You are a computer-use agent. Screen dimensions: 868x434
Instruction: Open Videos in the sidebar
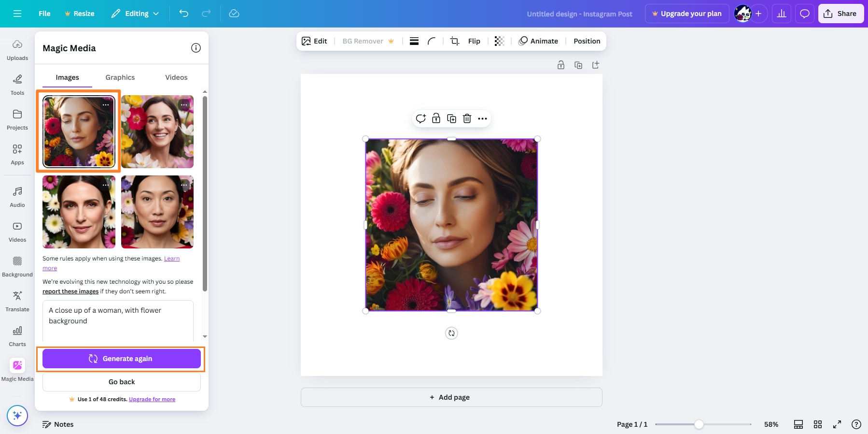click(17, 231)
